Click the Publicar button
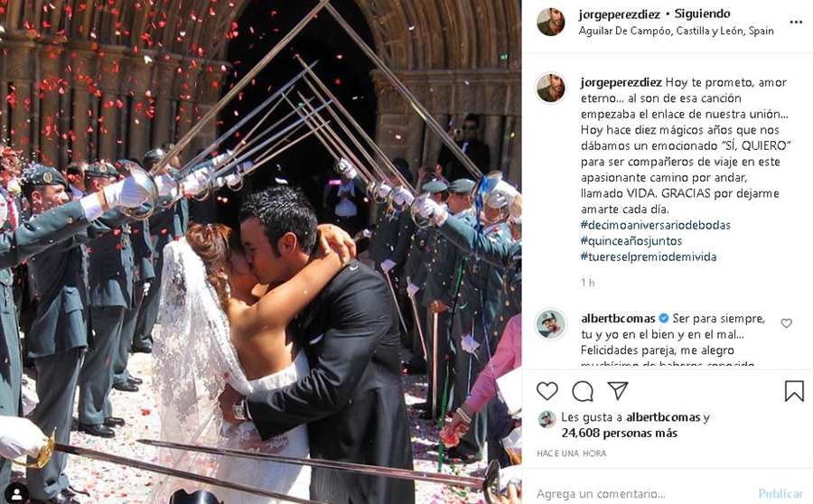Screen dimensions: 813x504 [x=780, y=493]
